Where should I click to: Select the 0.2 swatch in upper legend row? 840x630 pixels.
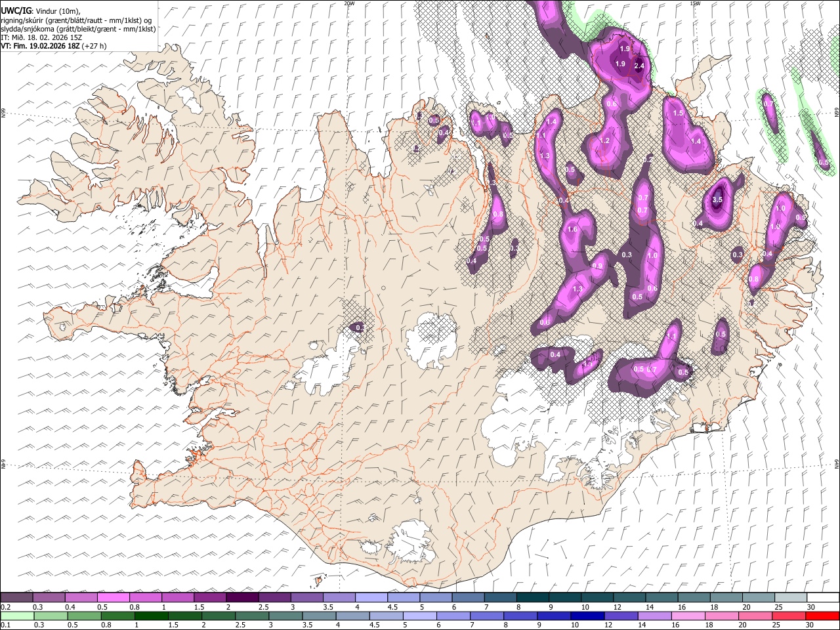(x=16, y=598)
